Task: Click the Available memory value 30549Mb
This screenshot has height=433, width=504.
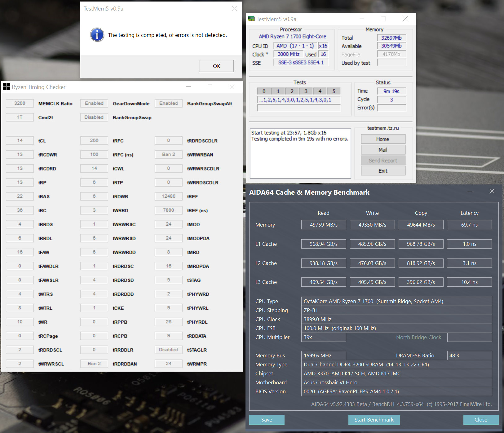Action: (391, 46)
